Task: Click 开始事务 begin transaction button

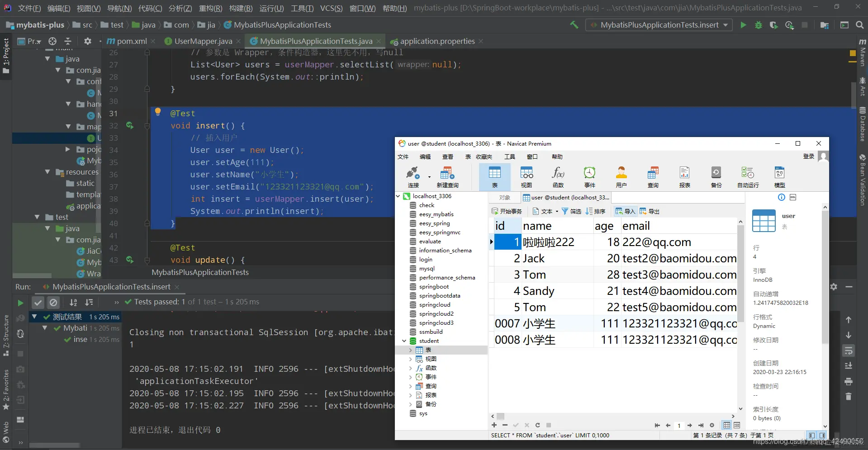Action: (507, 211)
